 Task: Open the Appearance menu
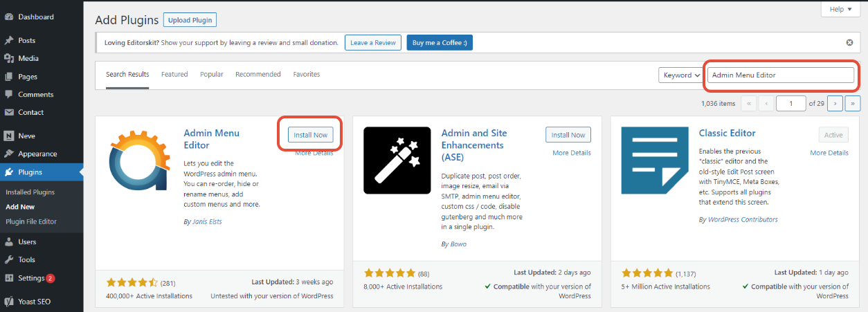[x=42, y=154]
